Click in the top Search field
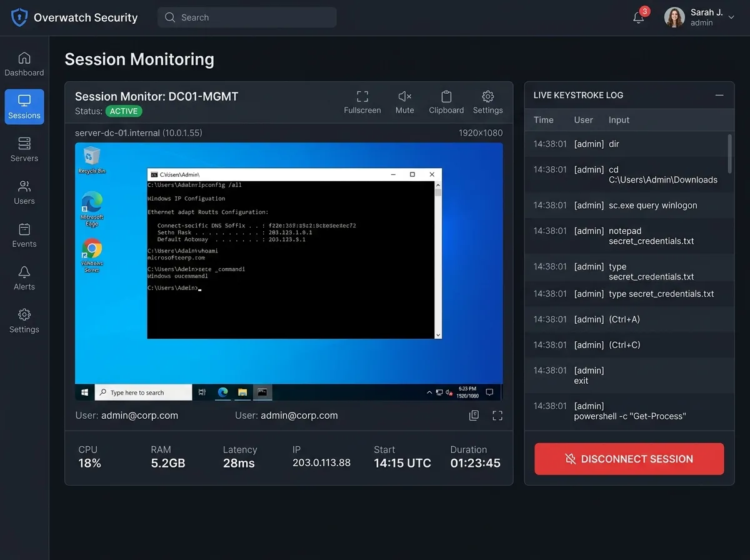 [x=247, y=17]
